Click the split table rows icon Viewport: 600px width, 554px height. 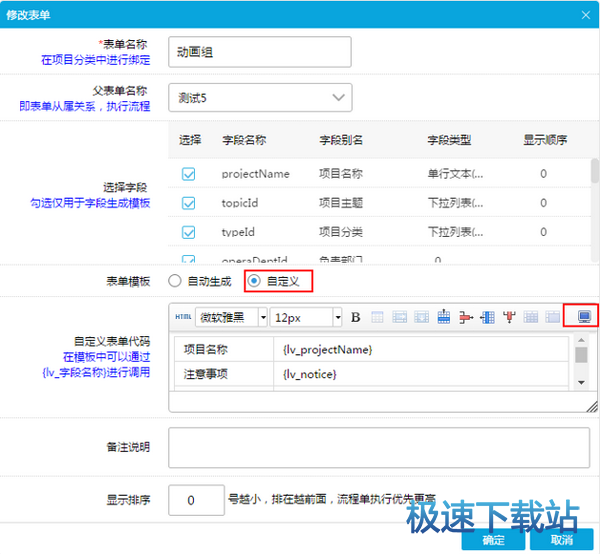531,317
